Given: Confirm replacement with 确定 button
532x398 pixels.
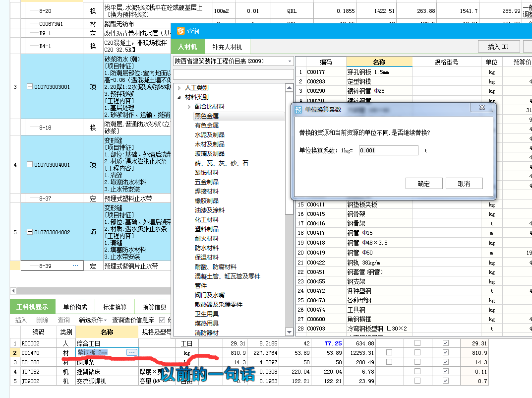Looking at the screenshot, I should pos(424,184).
